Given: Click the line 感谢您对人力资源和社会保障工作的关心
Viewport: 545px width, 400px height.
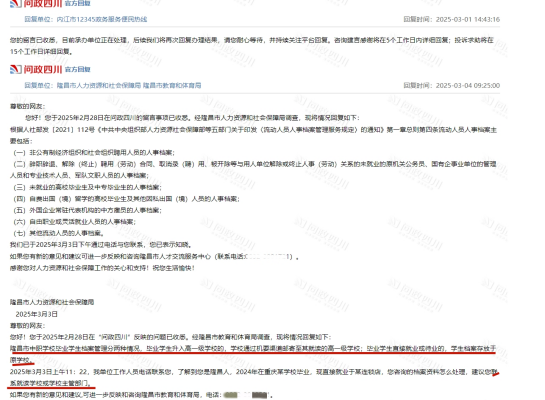Looking at the screenshot, I should pos(102,268).
